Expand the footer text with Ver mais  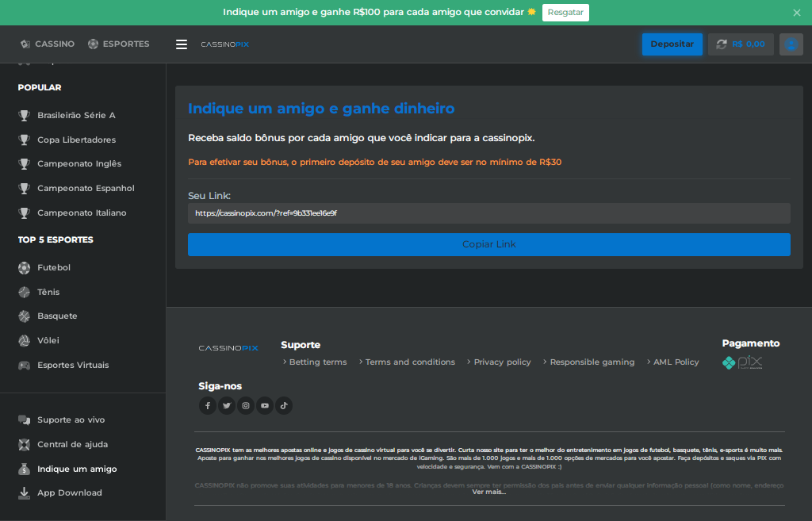[x=488, y=492]
